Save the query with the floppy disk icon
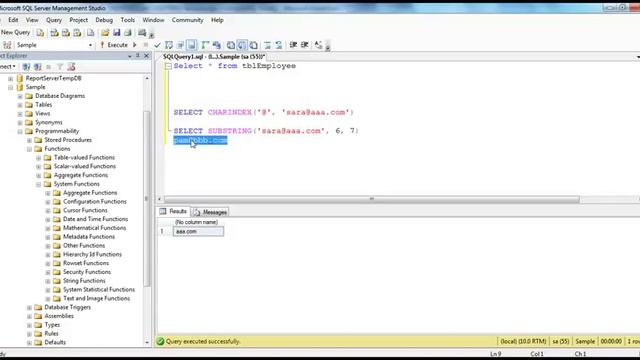The image size is (640, 360). pyautogui.click(x=117, y=33)
